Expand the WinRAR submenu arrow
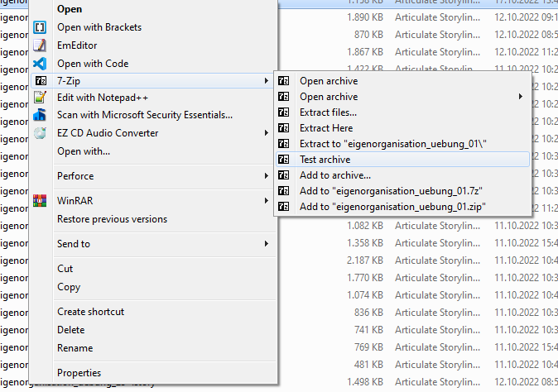This screenshot has width=558, height=392. coord(266,201)
